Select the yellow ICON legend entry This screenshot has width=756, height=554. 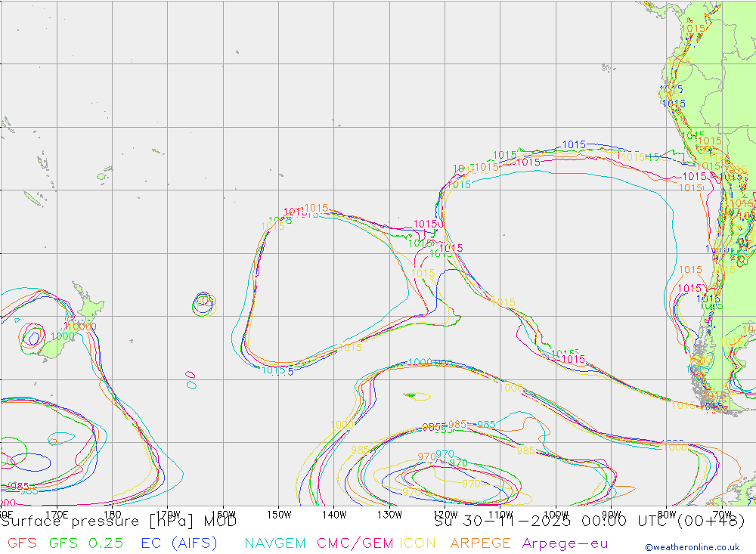click(x=417, y=543)
